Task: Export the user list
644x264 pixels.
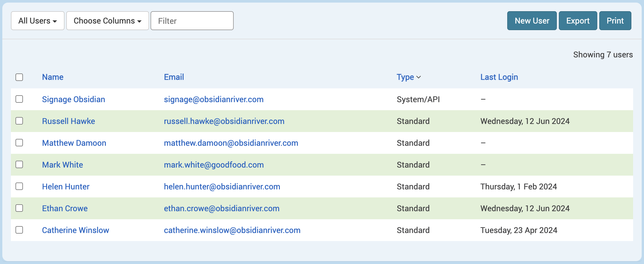Action: click(578, 21)
